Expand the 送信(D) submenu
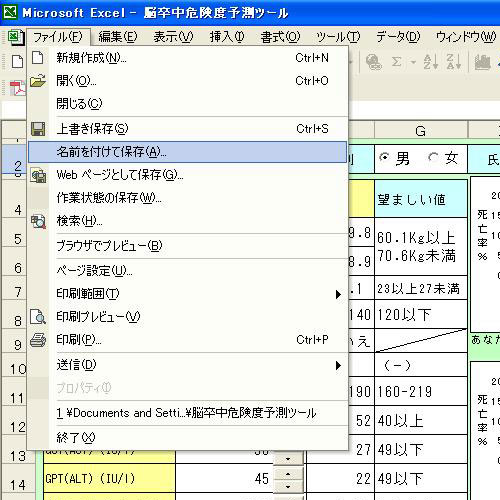This screenshot has height=500, width=500. [188, 365]
